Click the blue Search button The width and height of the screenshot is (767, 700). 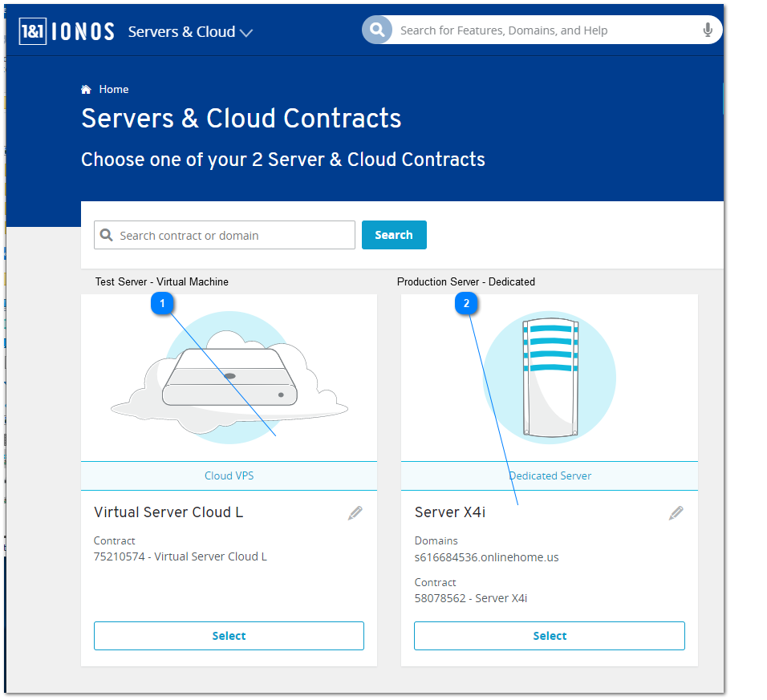pyautogui.click(x=394, y=235)
